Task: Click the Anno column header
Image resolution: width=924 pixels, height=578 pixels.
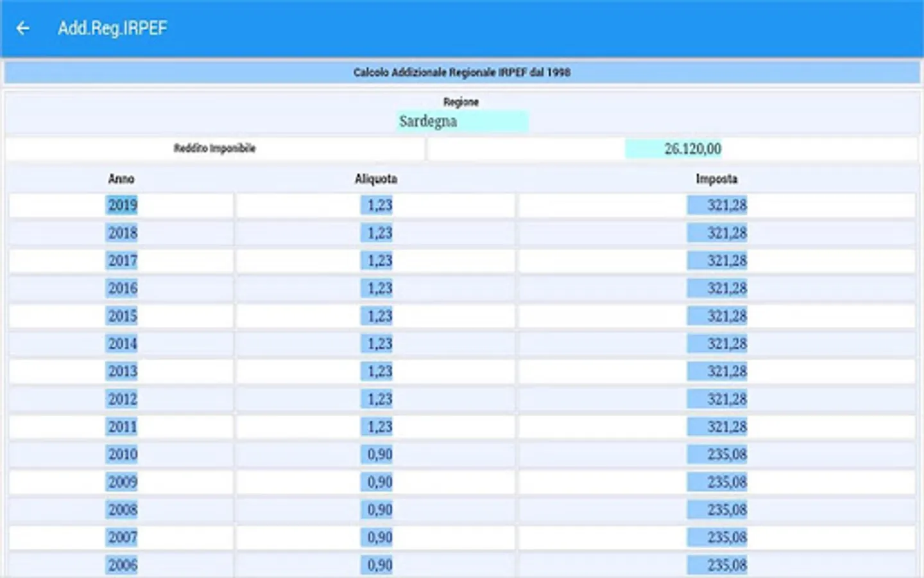Action: tap(121, 179)
